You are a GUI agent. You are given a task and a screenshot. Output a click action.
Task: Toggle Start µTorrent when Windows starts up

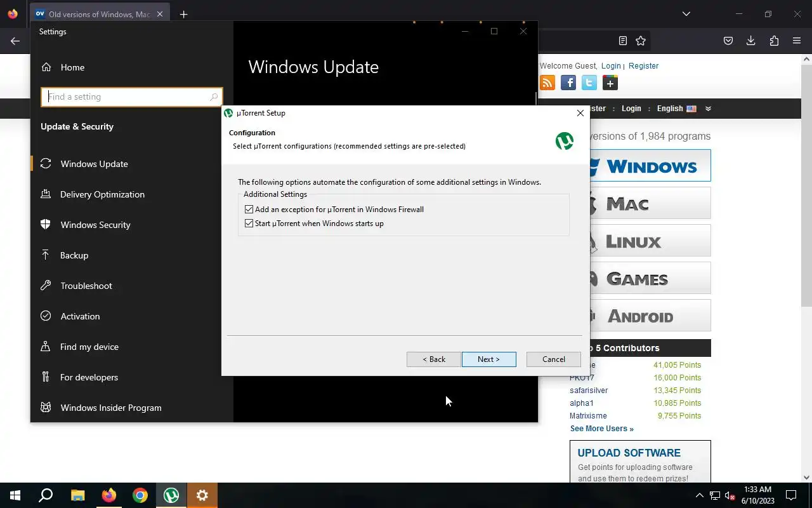pyautogui.click(x=249, y=224)
